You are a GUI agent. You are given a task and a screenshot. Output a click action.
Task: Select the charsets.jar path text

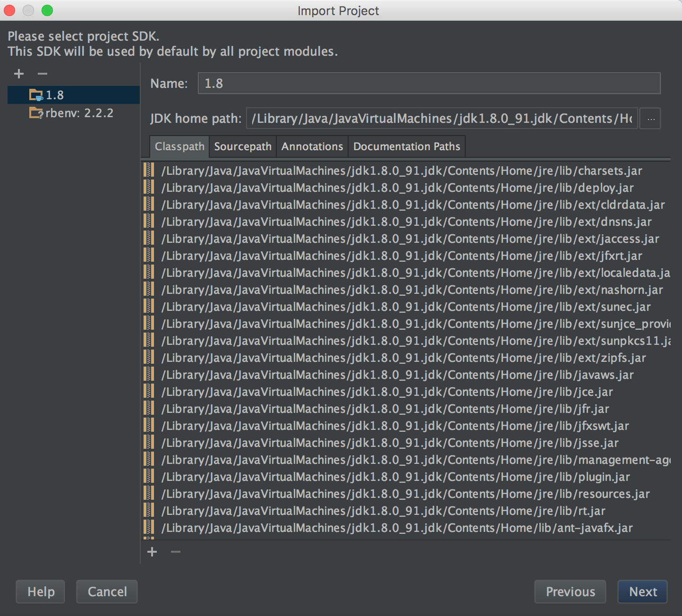click(x=401, y=171)
